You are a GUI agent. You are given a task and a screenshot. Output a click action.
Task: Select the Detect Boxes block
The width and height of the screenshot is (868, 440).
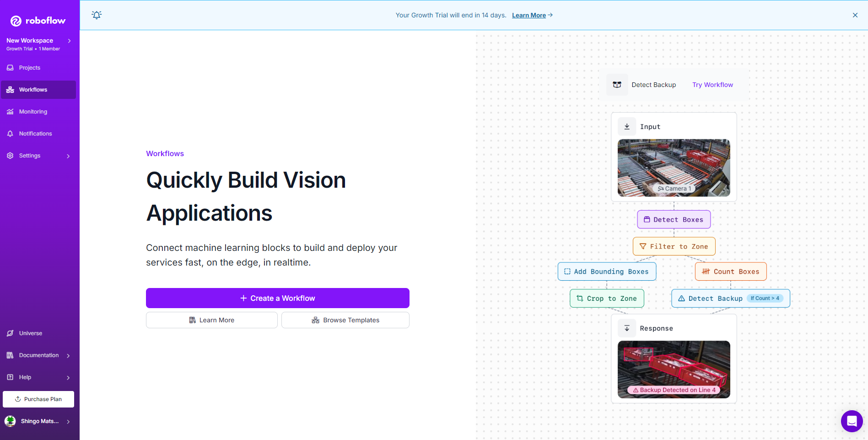(x=674, y=220)
